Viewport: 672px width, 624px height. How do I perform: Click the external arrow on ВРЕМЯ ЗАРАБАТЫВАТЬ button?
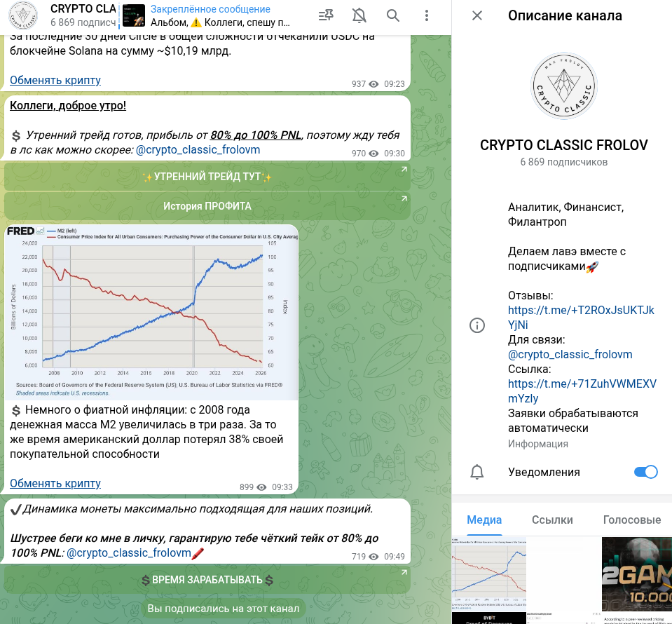pos(404,573)
